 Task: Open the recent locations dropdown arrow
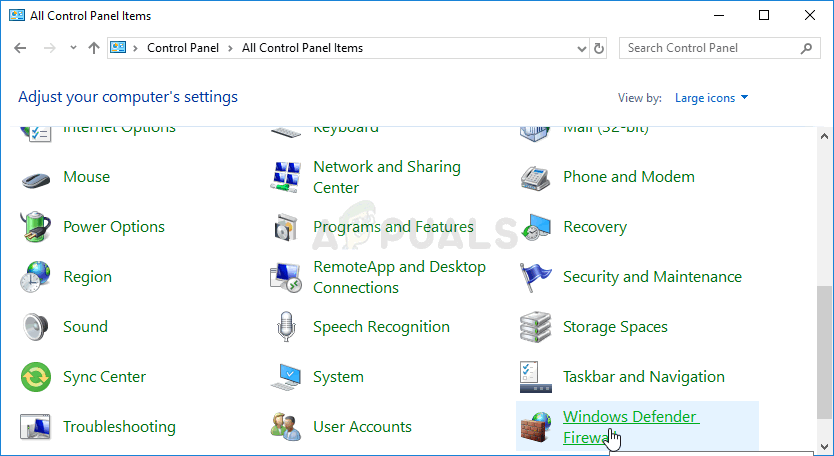[x=73, y=48]
